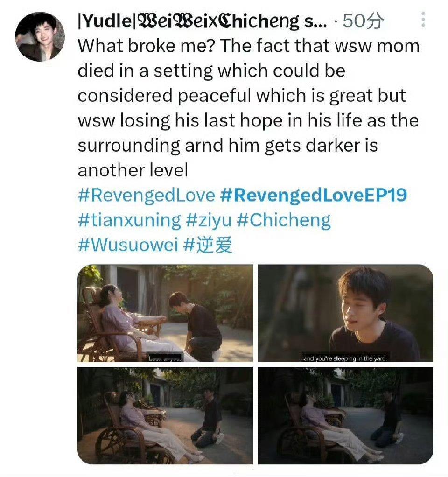Click the tweet text about wsw mom
The image size is (448, 477).
point(248,108)
